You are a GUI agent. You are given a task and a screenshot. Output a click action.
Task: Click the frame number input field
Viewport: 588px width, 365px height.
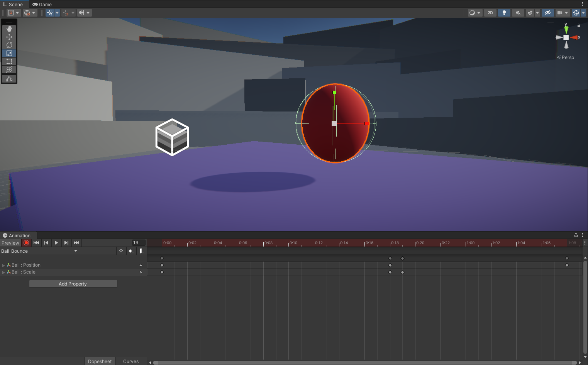139,243
